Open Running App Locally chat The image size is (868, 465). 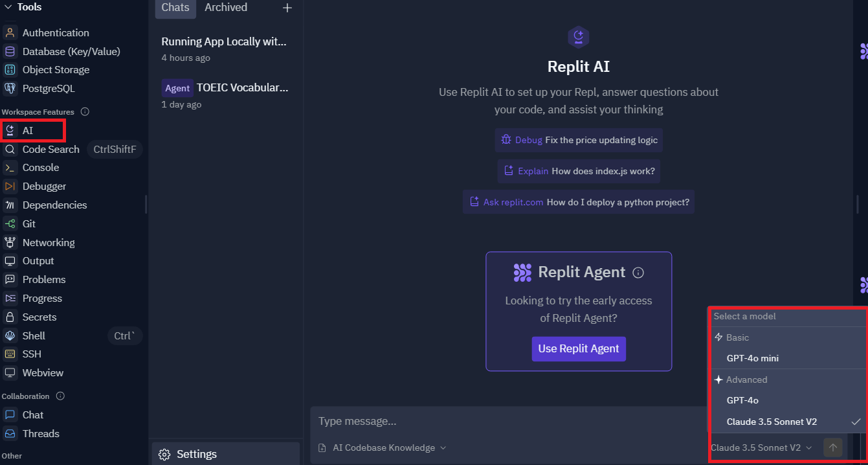point(225,49)
